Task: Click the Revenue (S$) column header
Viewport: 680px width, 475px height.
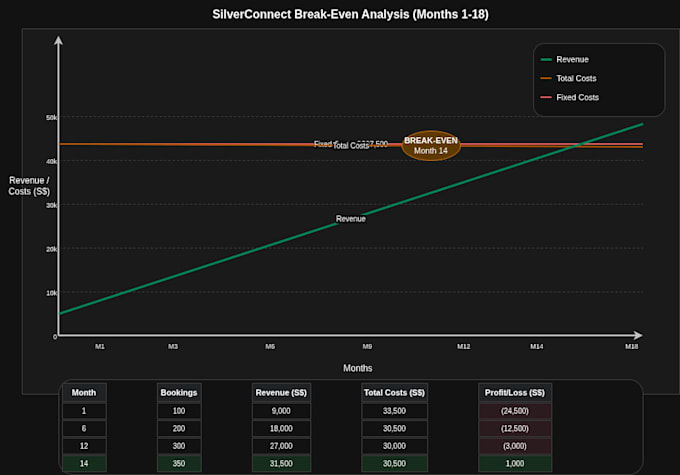Action: point(281,393)
